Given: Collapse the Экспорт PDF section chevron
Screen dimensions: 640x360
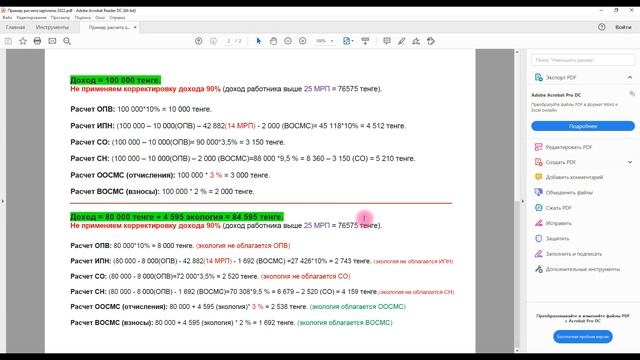Looking at the screenshot, I should (630, 77).
